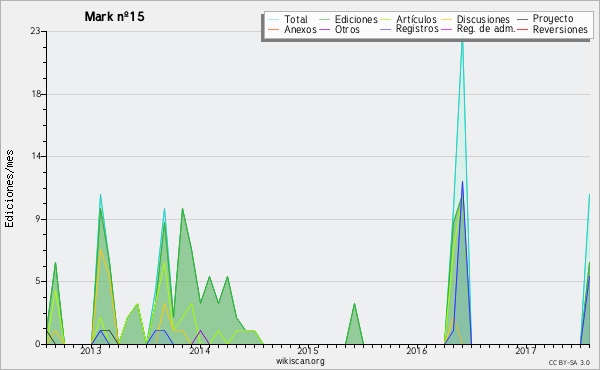Click the CC BY-SA 3.0 license text
The width and height of the screenshot is (600, 370).
tap(569, 362)
